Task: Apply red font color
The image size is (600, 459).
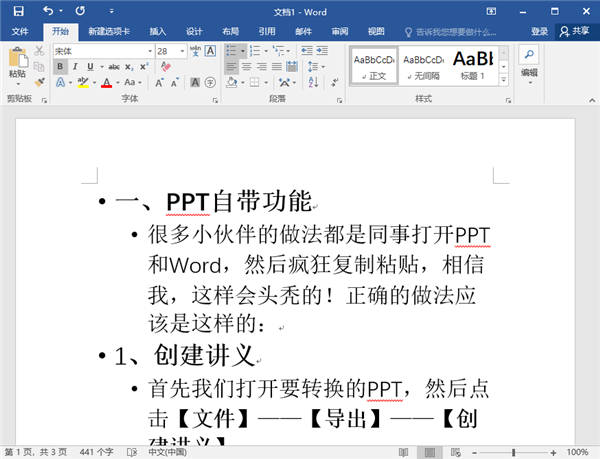Action: (107, 82)
